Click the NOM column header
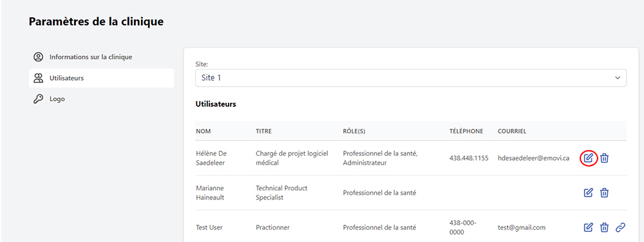The height and width of the screenshot is (242, 644). click(x=204, y=131)
